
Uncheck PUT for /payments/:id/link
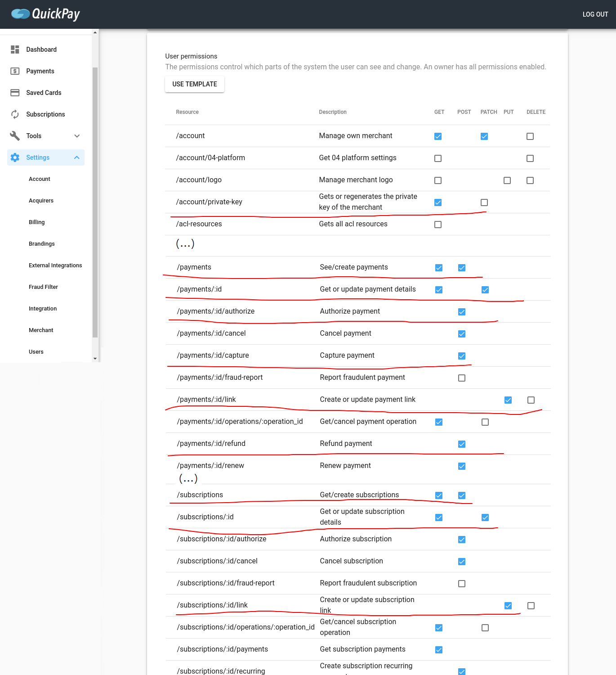pos(508,400)
